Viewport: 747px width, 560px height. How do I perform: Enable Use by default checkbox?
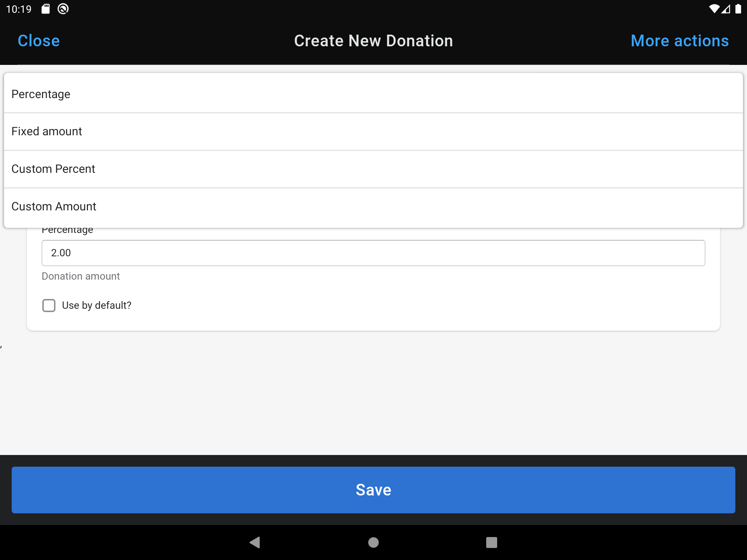[49, 305]
